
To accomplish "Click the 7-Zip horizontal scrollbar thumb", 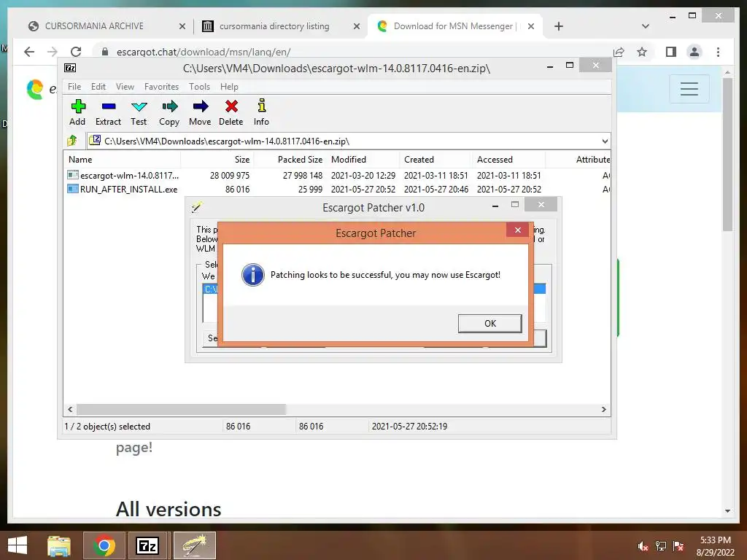I will tap(181, 410).
